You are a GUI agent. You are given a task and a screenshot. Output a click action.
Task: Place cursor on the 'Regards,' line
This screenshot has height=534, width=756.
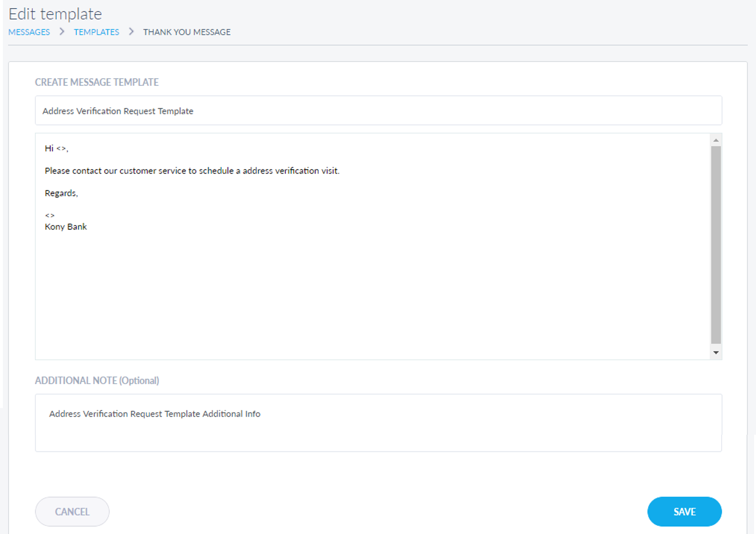[61, 193]
